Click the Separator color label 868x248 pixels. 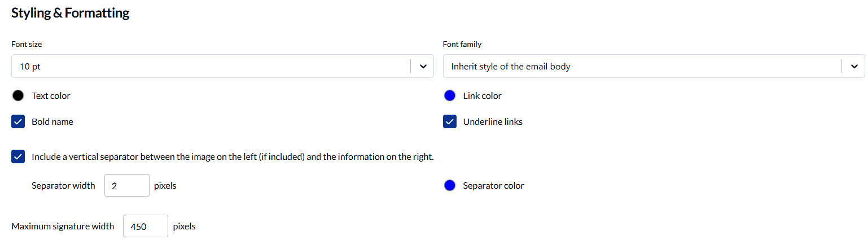click(493, 185)
